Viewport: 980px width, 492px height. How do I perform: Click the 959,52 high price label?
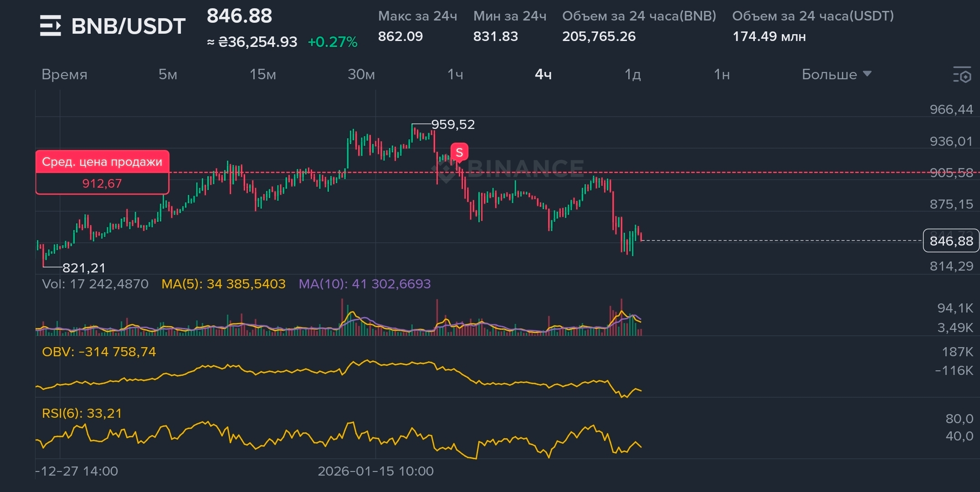(453, 124)
